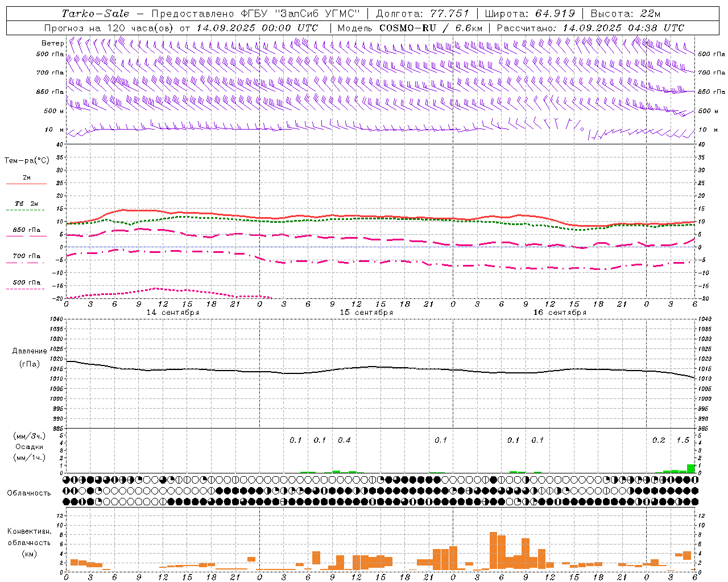Screen dimensions: 728x582
Task: Click the Долгота: 77.751 value
Action: pos(423,14)
